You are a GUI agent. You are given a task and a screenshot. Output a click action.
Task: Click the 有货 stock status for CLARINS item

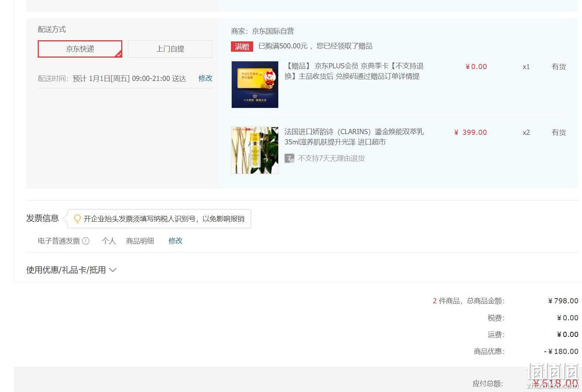(559, 132)
